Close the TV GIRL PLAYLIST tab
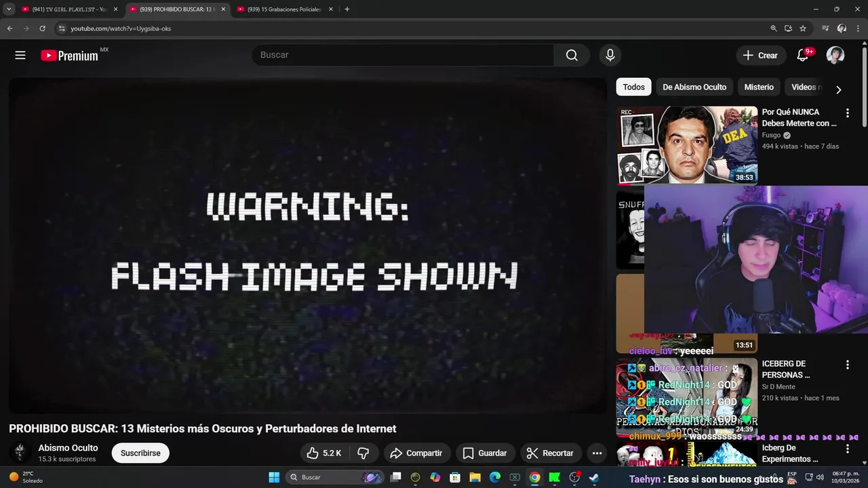This screenshot has height=488, width=868. click(115, 9)
